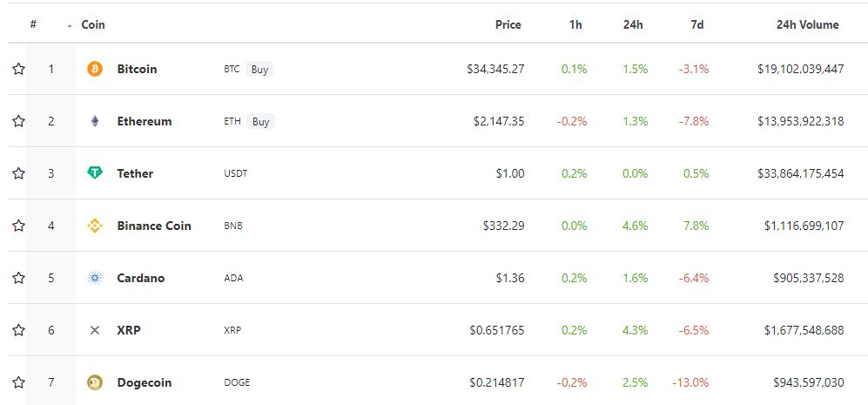
Task: Click the Buy button next to BTC
Action: tap(259, 70)
